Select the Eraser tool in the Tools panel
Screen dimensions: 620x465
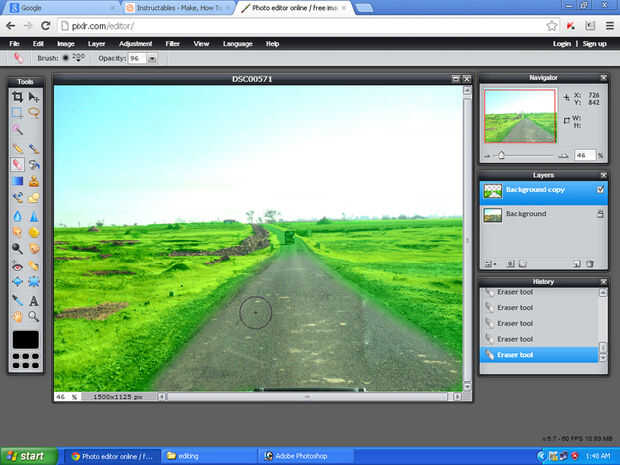[17, 164]
